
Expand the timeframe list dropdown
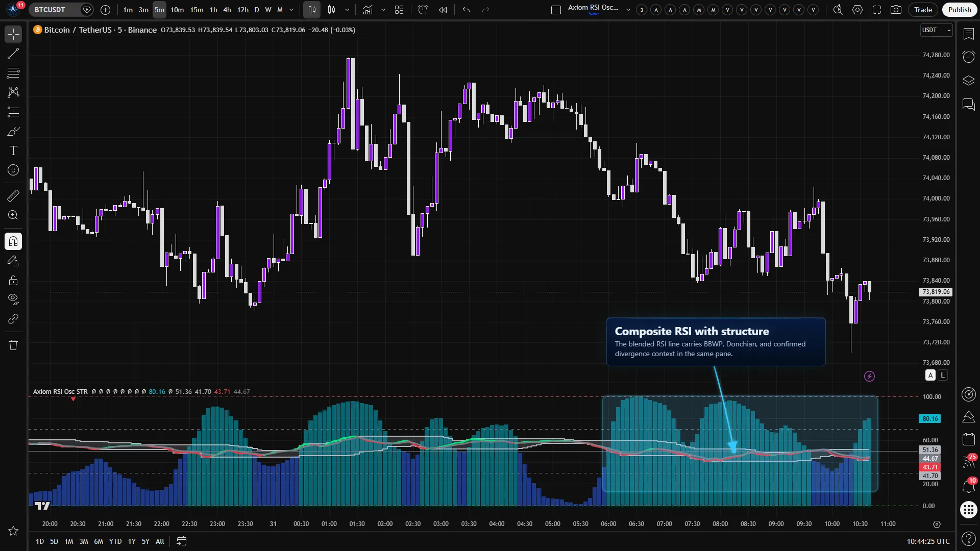(x=291, y=10)
